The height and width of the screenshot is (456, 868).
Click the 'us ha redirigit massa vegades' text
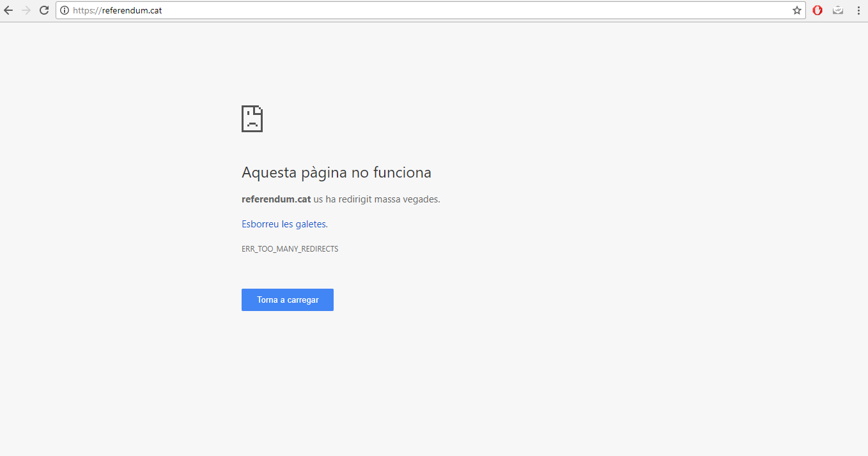pos(376,199)
